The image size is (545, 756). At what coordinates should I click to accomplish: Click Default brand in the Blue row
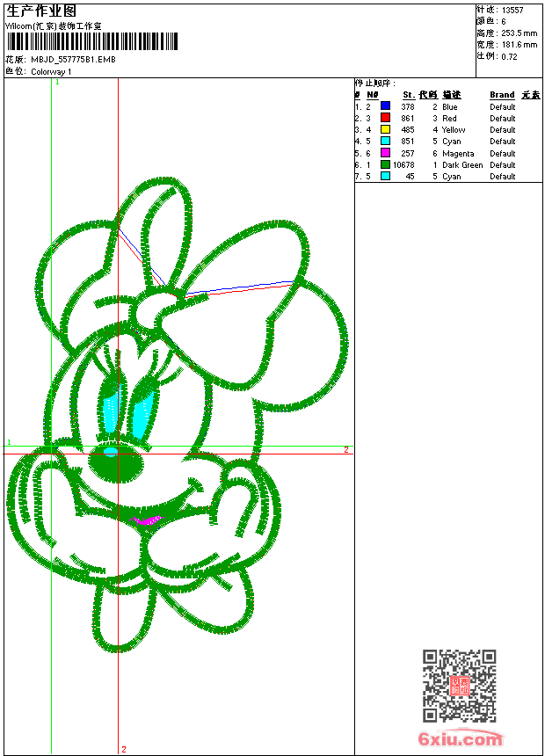tap(503, 107)
